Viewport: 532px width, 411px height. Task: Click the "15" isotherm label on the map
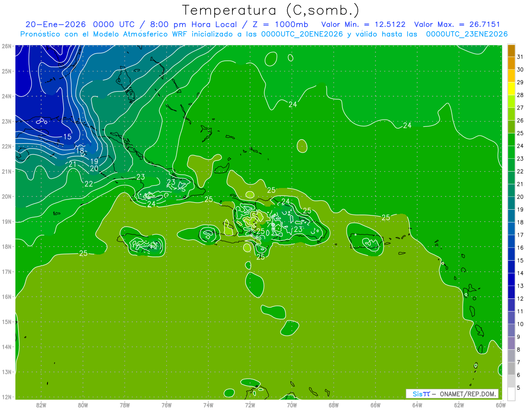click(67, 137)
